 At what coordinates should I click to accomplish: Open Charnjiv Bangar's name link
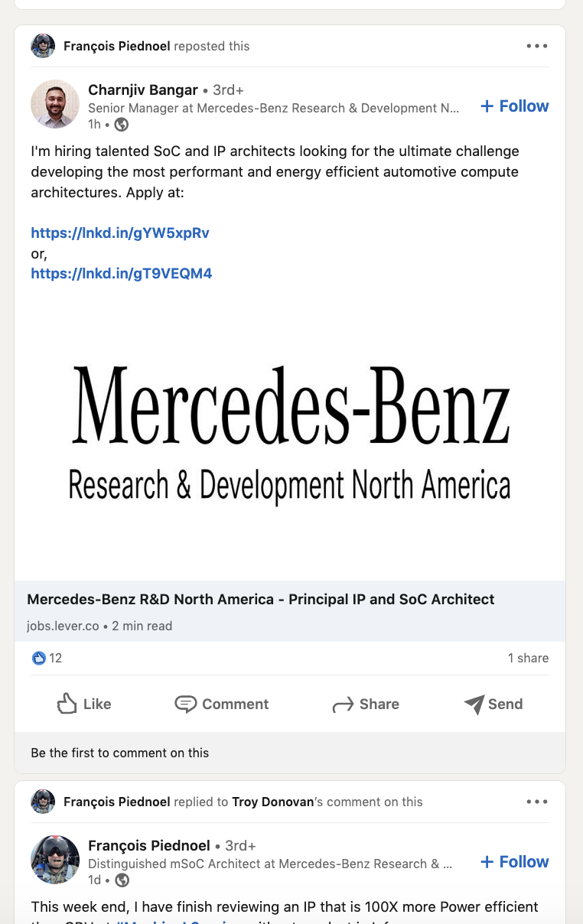click(x=143, y=90)
